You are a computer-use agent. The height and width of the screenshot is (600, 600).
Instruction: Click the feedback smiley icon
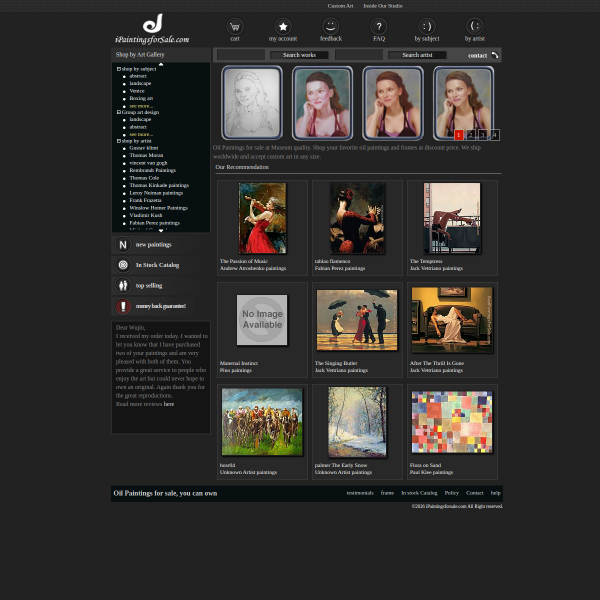click(331, 27)
